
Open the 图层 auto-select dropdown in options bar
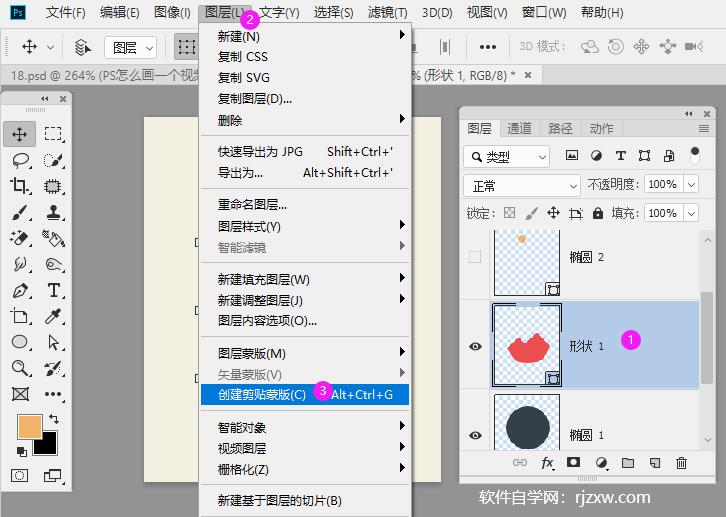131,48
